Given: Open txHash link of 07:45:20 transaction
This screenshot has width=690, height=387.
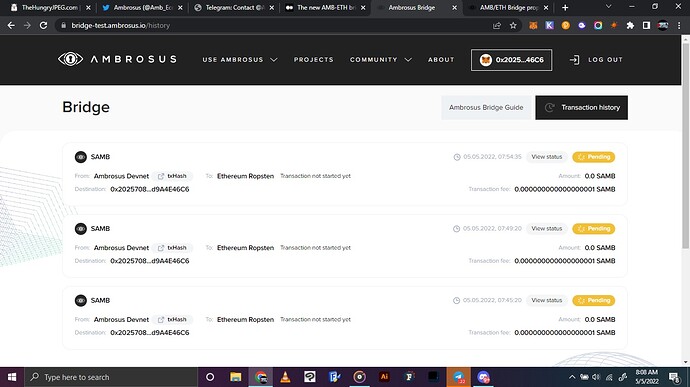Looking at the screenshot, I should [172, 319].
